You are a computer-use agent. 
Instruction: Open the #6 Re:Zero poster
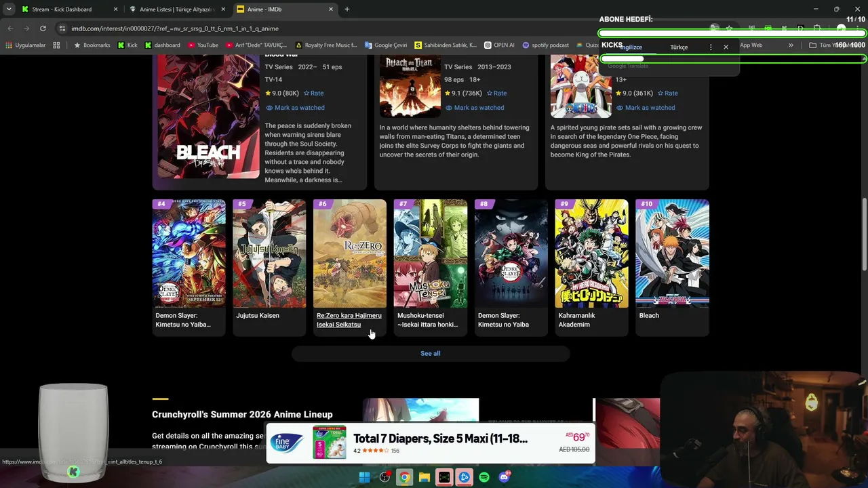click(x=350, y=253)
